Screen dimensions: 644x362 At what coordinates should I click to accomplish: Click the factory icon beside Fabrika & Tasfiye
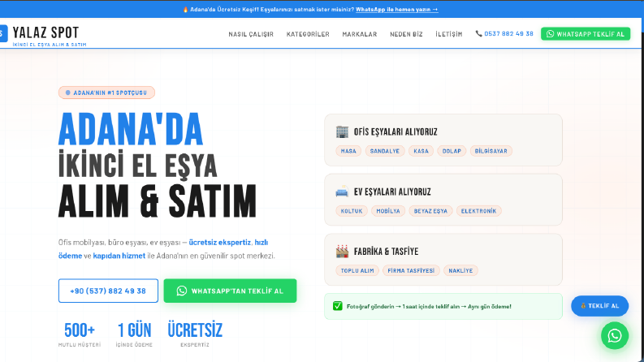click(342, 251)
